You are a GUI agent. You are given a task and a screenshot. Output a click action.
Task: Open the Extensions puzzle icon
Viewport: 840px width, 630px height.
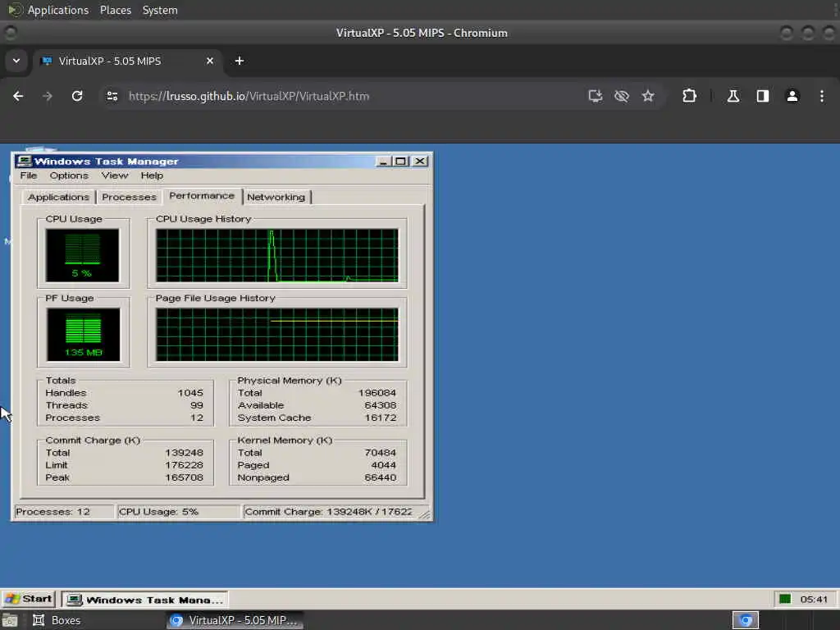(689, 96)
